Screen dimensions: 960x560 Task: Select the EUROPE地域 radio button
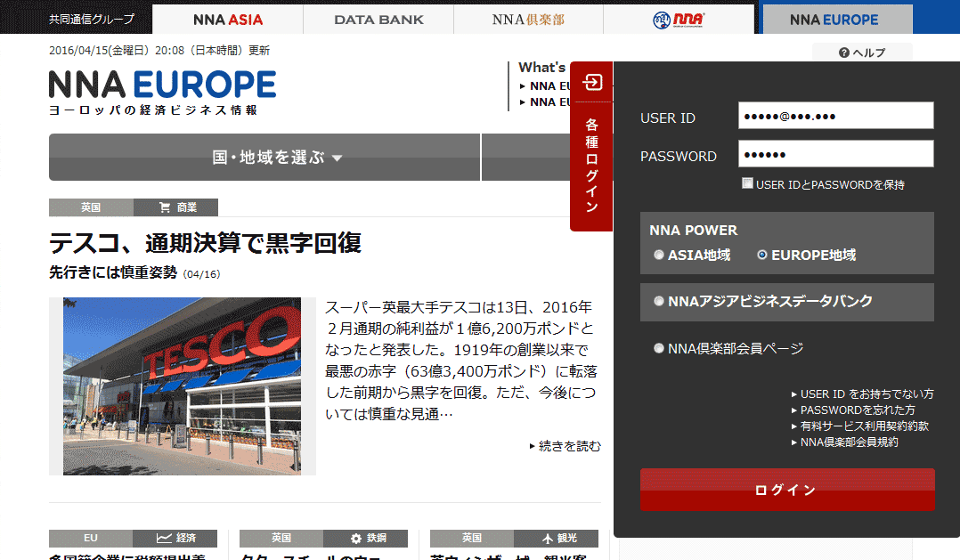(x=762, y=255)
